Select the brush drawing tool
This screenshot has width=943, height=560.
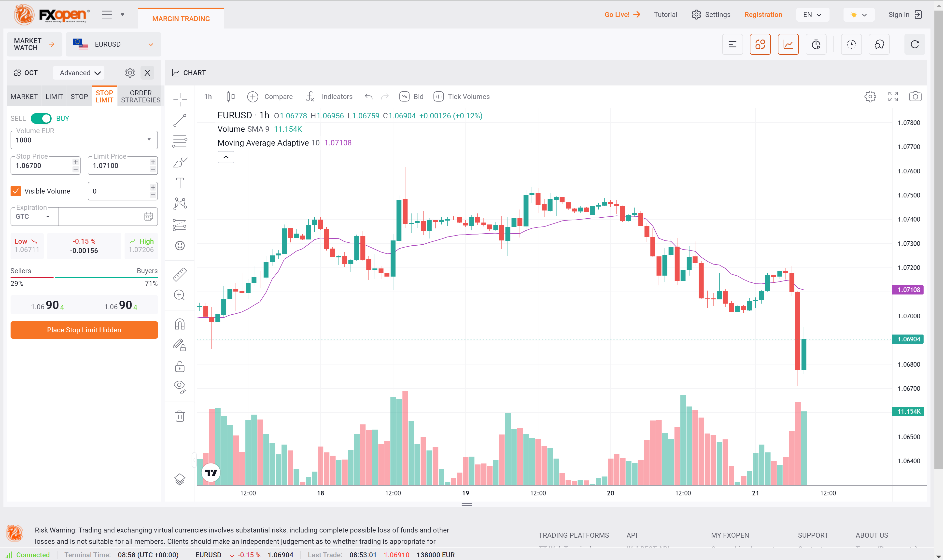click(x=180, y=162)
